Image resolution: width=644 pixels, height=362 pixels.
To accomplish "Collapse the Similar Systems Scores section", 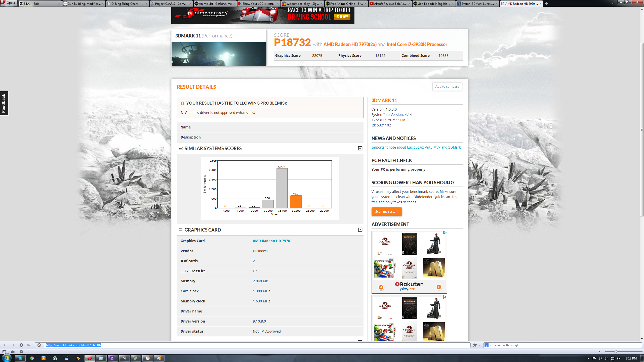I will pyautogui.click(x=360, y=148).
